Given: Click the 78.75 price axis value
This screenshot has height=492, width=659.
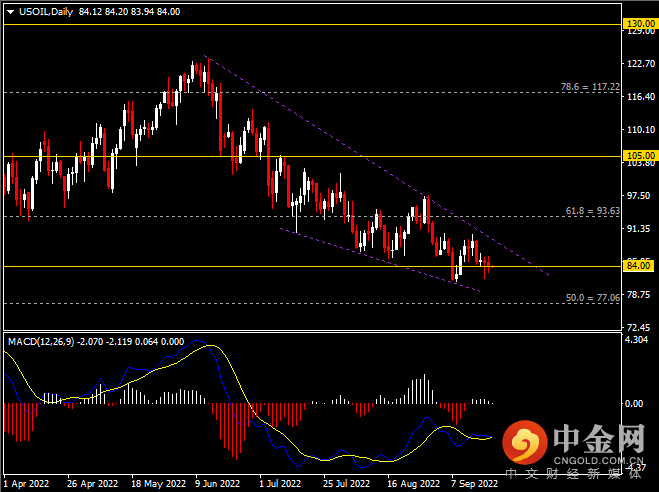Looking at the screenshot, I should pos(639,295).
